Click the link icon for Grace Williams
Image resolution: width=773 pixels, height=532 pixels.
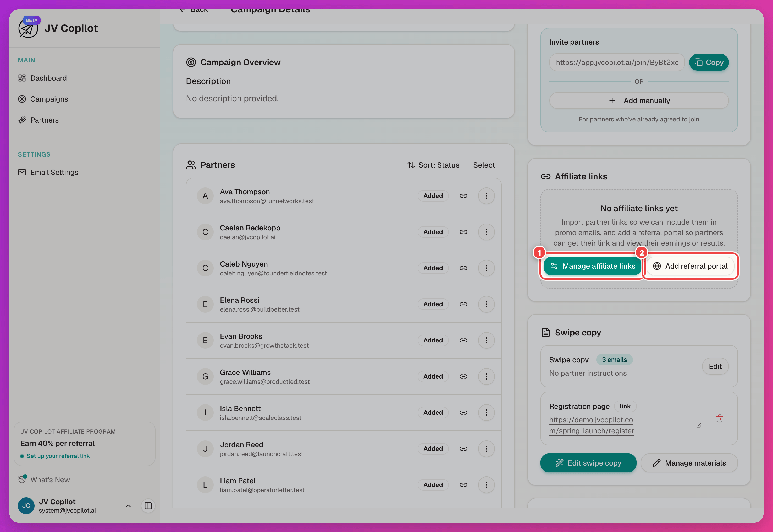pos(463,376)
